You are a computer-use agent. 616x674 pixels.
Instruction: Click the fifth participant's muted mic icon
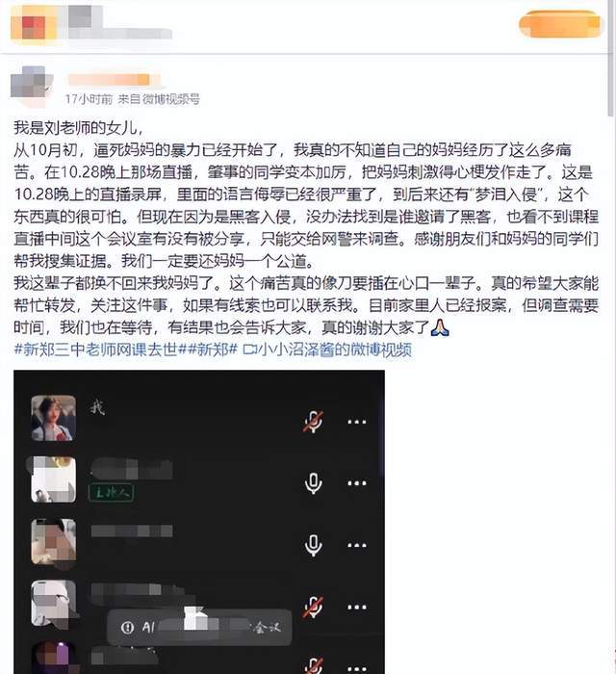313,665
